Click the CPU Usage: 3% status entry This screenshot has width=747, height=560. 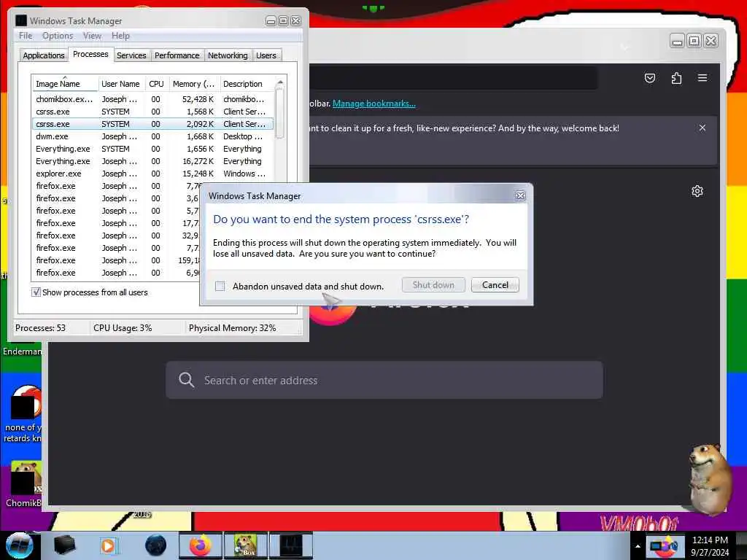point(123,328)
